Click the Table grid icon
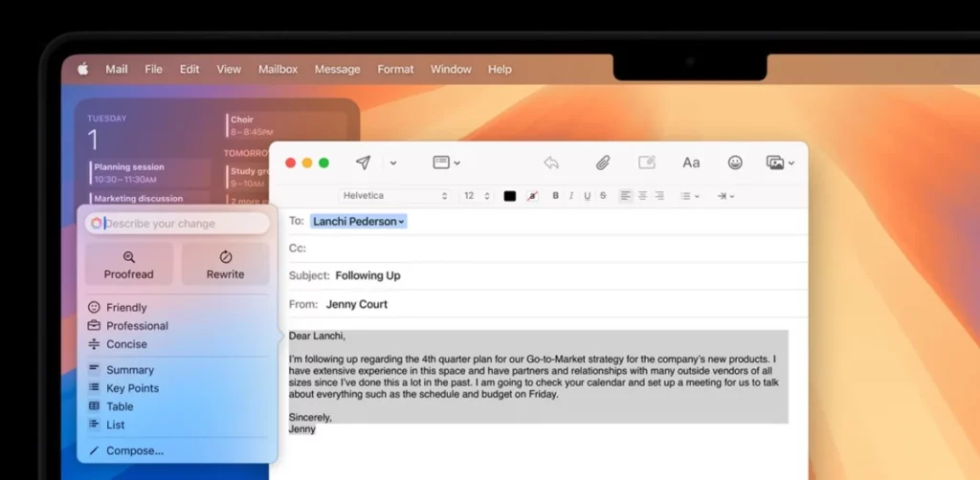This screenshot has height=480, width=980. [94, 405]
